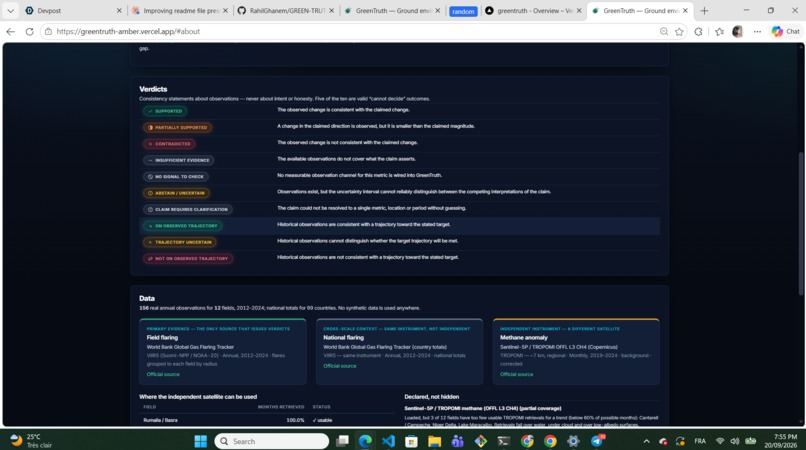Open Telegram from the taskbar
The width and height of the screenshot is (806, 450).
597,441
